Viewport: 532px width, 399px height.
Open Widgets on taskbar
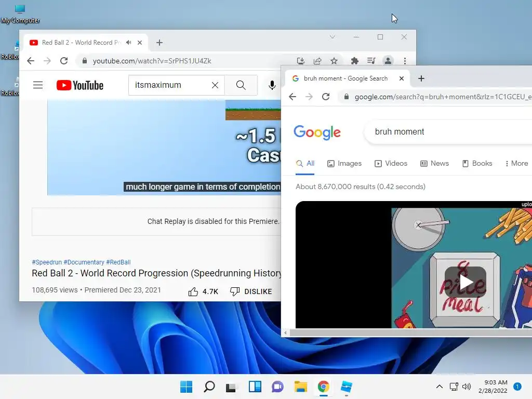(x=255, y=387)
